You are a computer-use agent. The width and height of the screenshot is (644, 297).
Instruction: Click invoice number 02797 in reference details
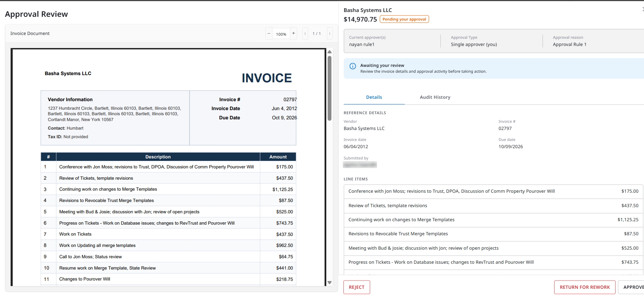(x=505, y=129)
